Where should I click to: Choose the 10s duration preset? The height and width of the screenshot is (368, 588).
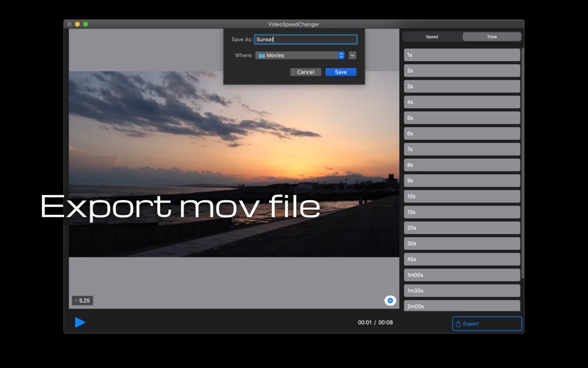(x=462, y=197)
